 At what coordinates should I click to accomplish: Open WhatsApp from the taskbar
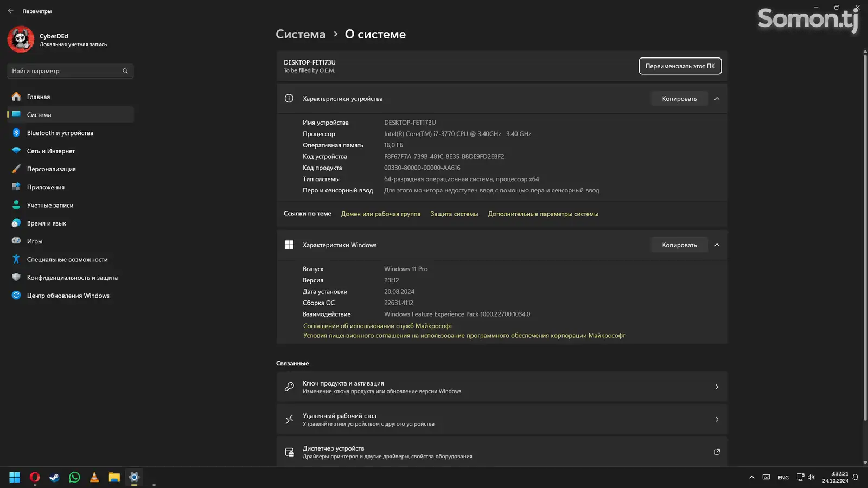click(74, 477)
